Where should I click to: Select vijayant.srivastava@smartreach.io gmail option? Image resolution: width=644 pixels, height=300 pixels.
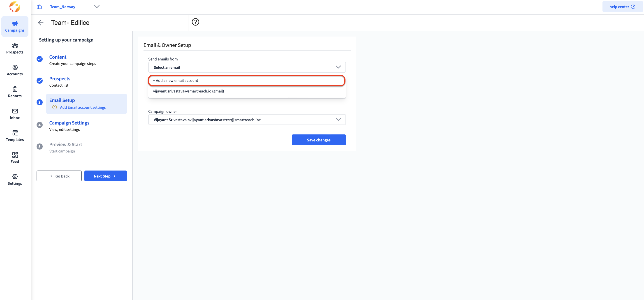point(188,91)
